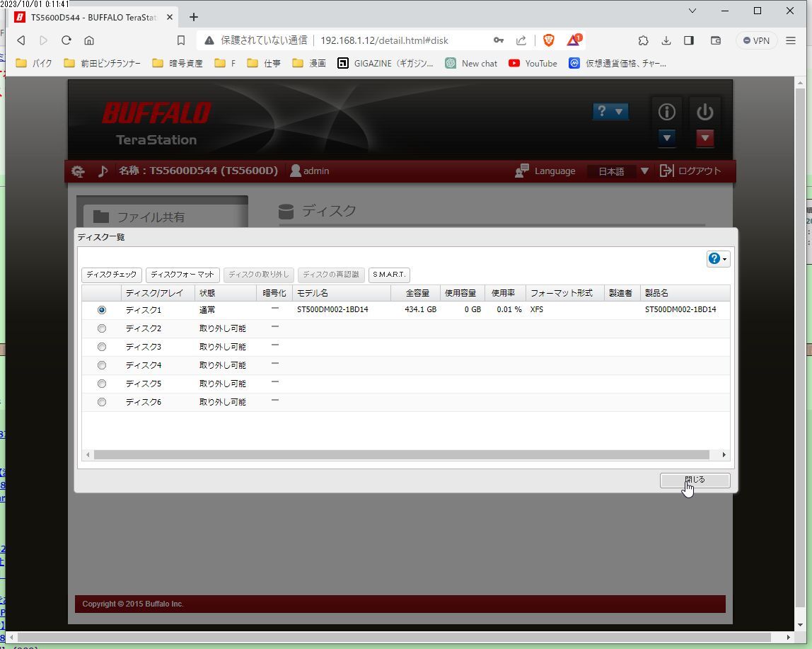Select the ディスク6 radio button

(x=102, y=402)
